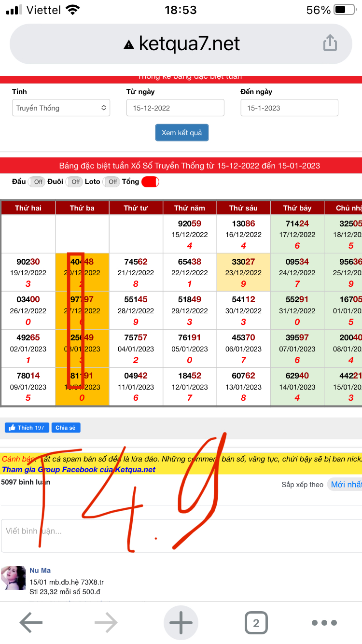Turn on the Loto toggle
Image resolution: width=362 pixels, height=644 pixels.
[x=111, y=182]
